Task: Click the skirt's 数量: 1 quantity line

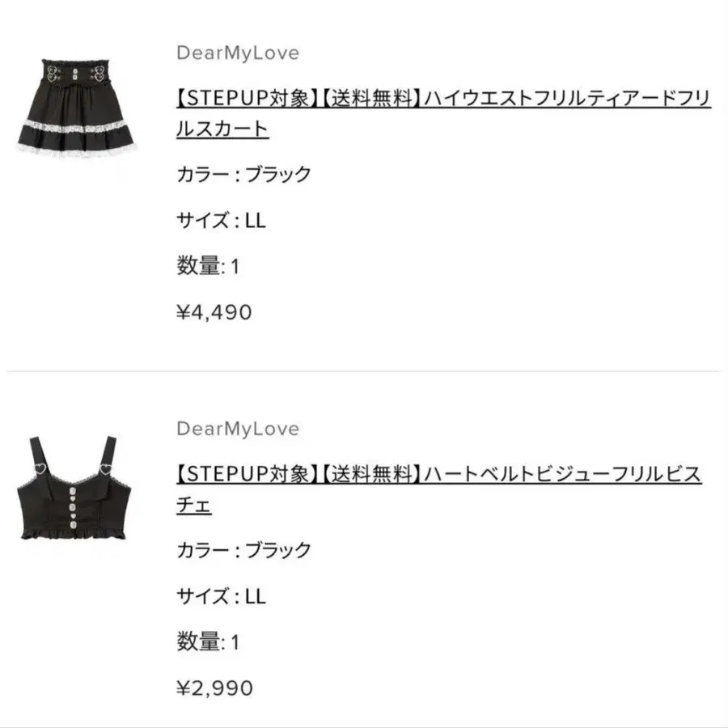Action: 208,266
